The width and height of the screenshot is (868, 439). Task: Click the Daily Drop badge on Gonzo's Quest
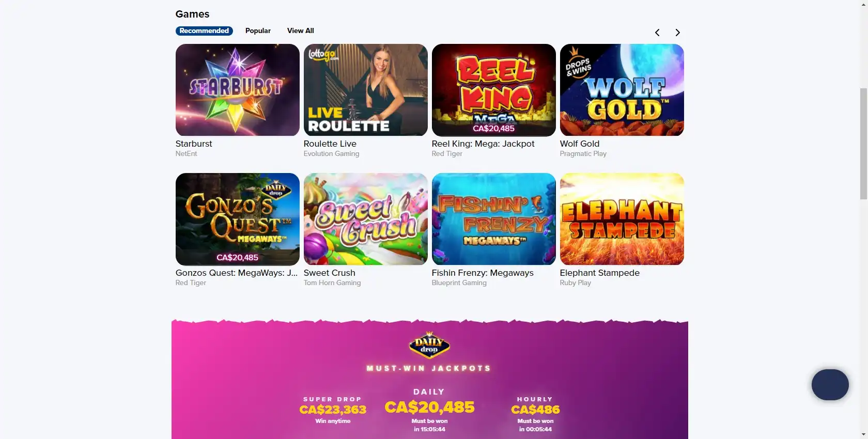point(276,190)
